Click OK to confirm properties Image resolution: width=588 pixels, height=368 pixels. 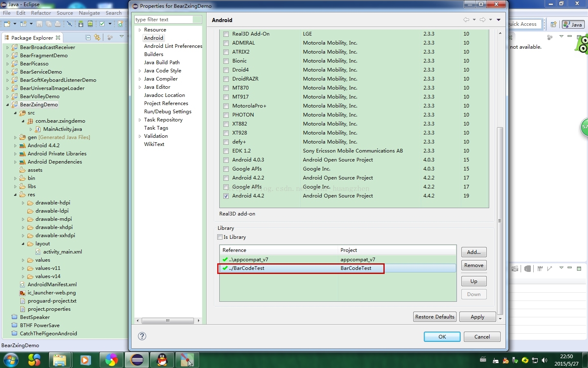click(442, 337)
